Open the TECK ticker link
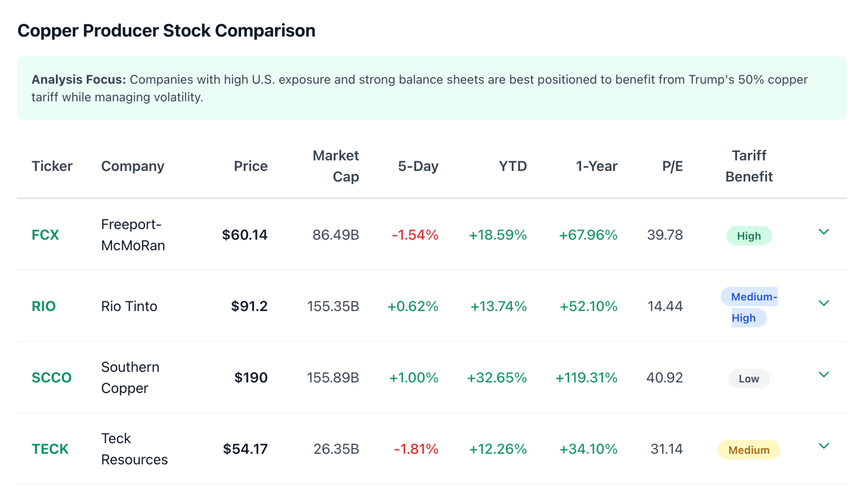The width and height of the screenshot is (864, 504). click(x=50, y=449)
